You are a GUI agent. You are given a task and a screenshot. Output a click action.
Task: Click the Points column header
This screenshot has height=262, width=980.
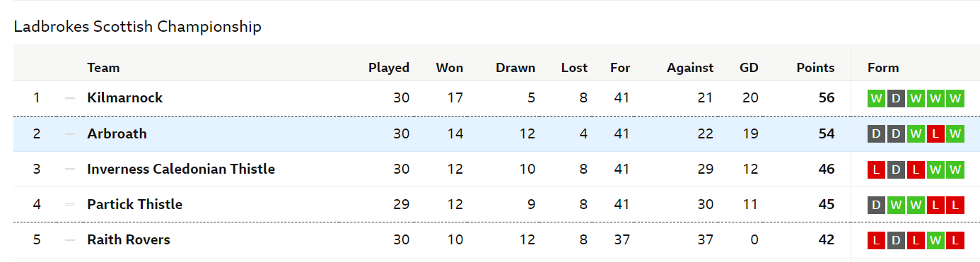click(815, 68)
